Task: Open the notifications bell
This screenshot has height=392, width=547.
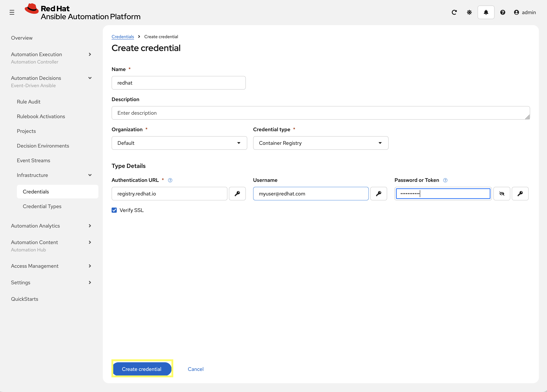Action: click(486, 12)
